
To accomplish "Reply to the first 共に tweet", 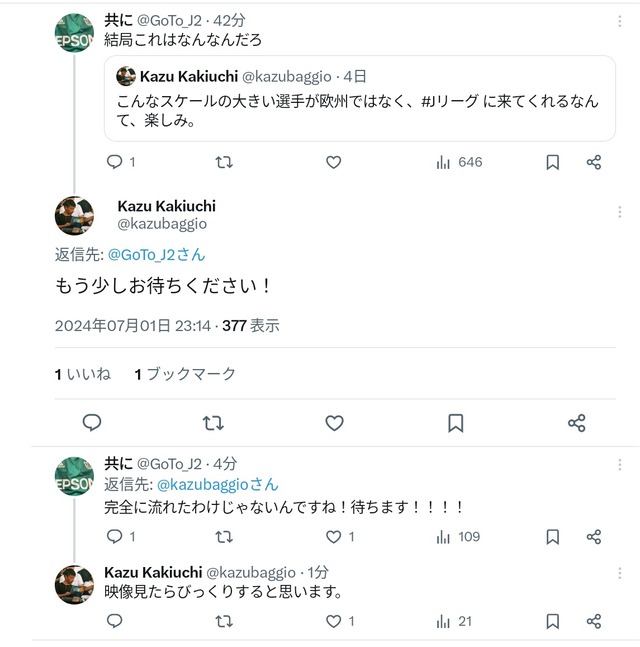I will click(x=114, y=162).
